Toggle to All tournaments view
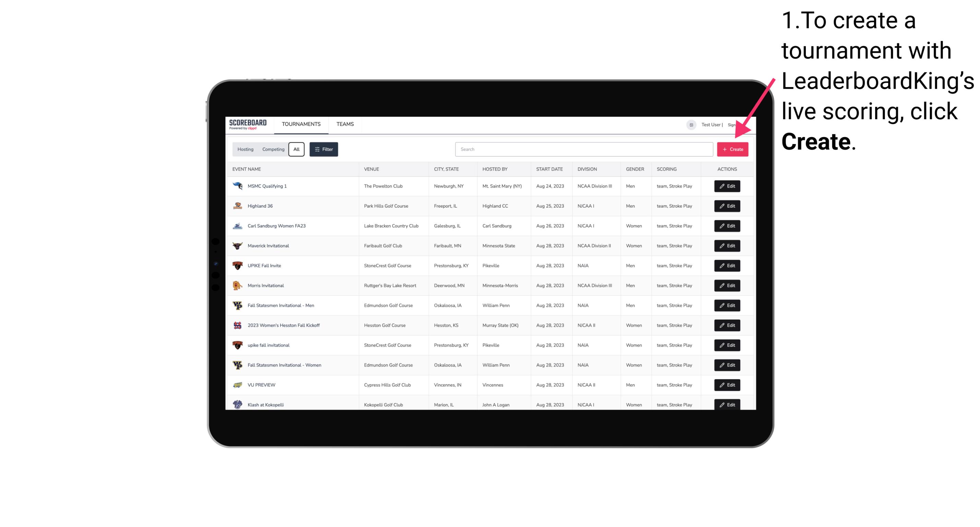The image size is (980, 527). tap(296, 149)
